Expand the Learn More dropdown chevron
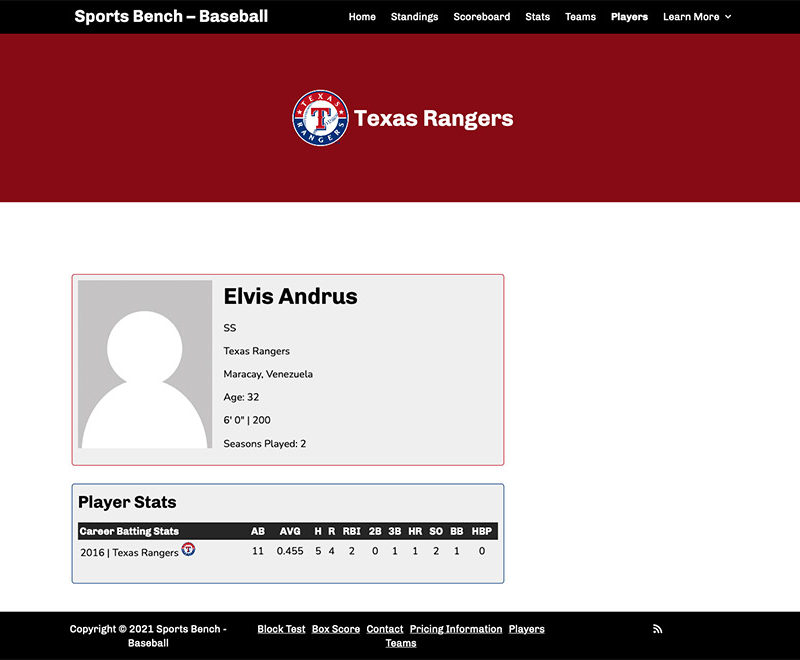The height and width of the screenshot is (660, 800). (x=728, y=17)
